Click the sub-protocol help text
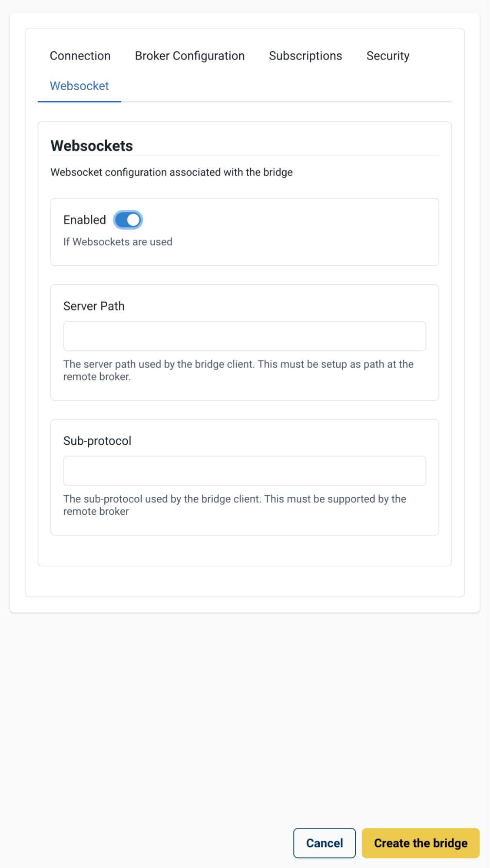 pos(235,505)
